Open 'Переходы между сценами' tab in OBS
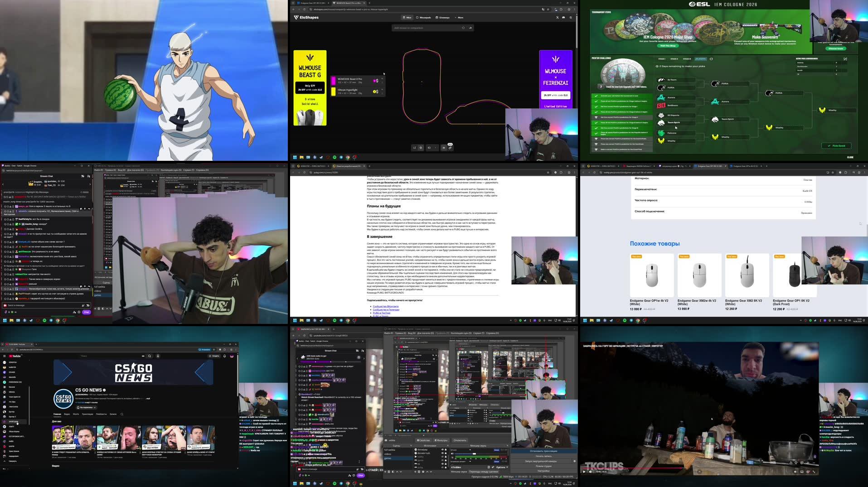Viewport: 868px width, 487px height. click(484, 472)
